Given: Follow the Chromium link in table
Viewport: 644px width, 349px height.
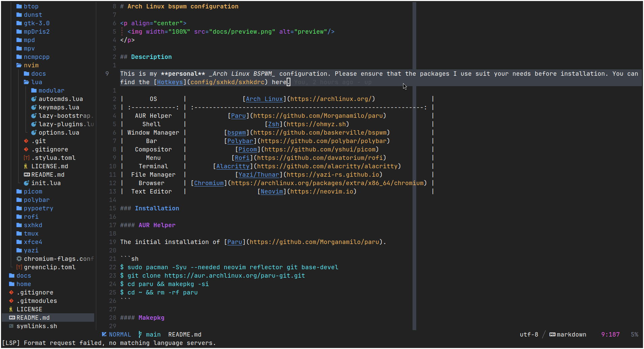Looking at the screenshot, I should (x=209, y=183).
